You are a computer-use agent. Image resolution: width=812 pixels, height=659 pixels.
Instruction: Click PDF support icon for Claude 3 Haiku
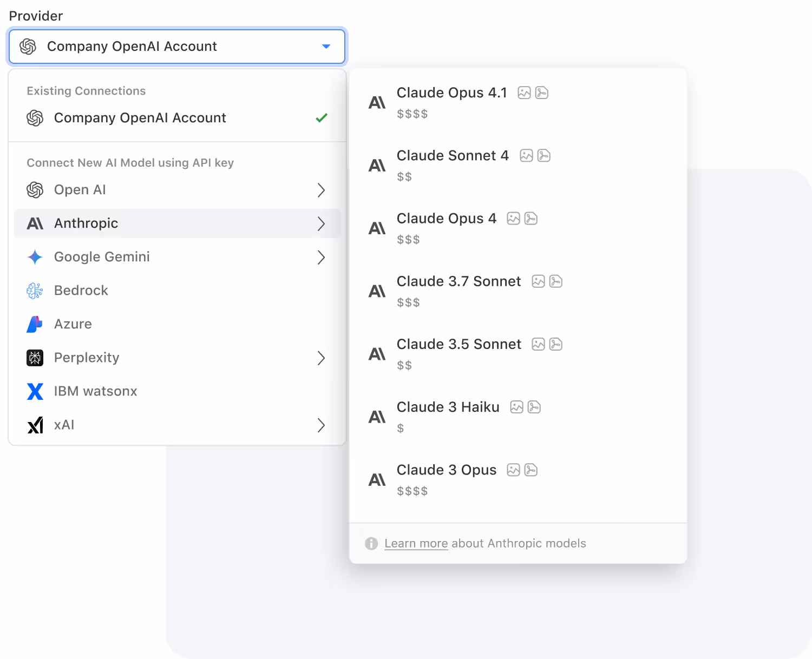click(x=534, y=407)
